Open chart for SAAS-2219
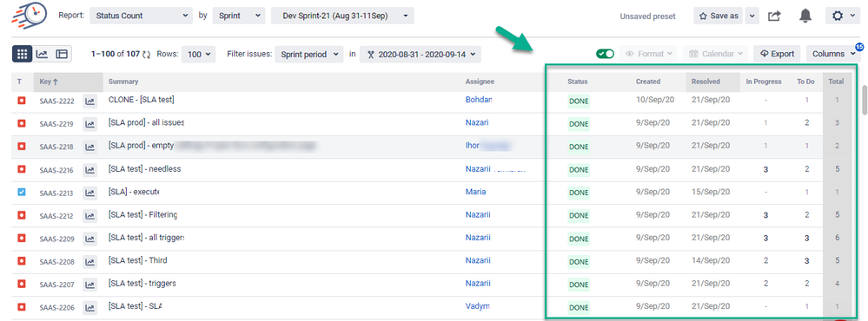868x321 pixels. 89,124
